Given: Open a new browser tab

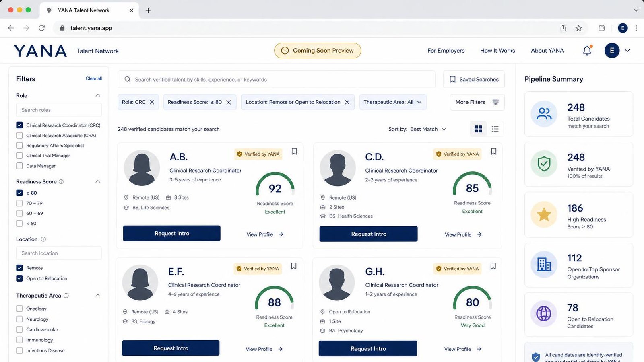Looking at the screenshot, I should (x=148, y=10).
